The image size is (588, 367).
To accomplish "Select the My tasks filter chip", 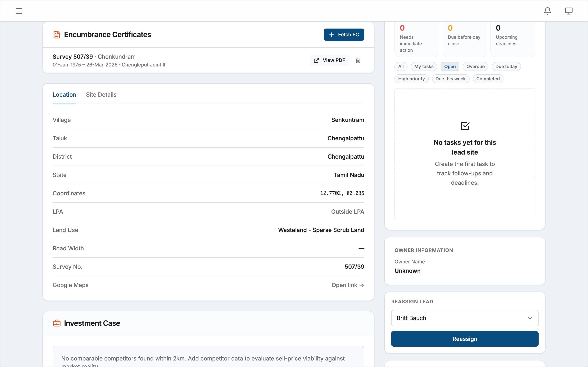I will tap(424, 66).
